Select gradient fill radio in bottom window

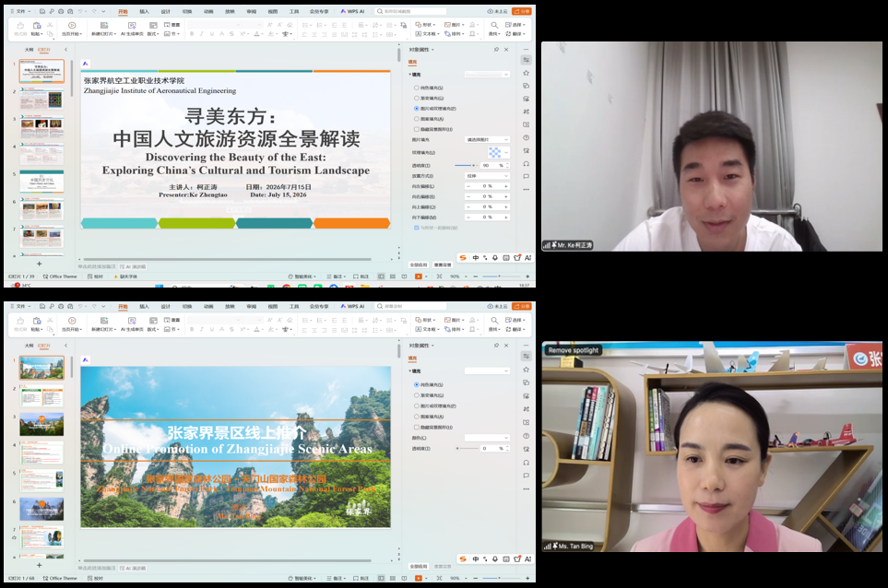(416, 395)
